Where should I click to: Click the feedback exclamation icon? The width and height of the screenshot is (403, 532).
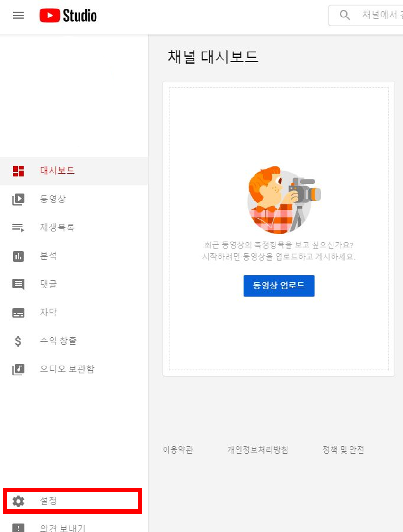(18, 528)
